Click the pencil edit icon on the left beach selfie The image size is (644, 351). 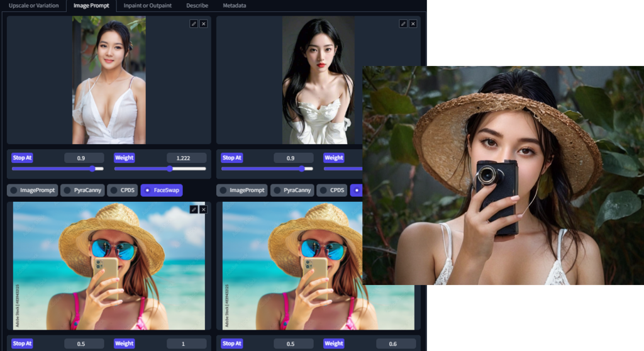point(194,209)
